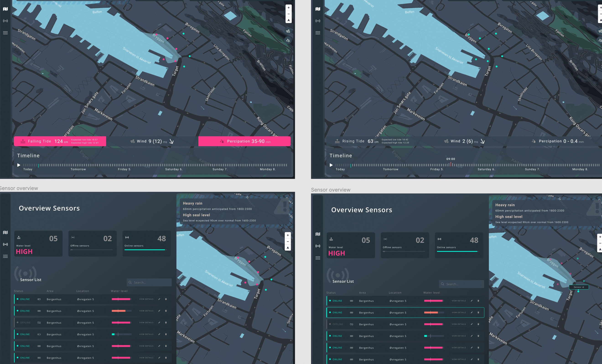Viewport: 602px width, 364px height.
Task: Reset north with the Falling Tide map compass
Action: point(288,20)
